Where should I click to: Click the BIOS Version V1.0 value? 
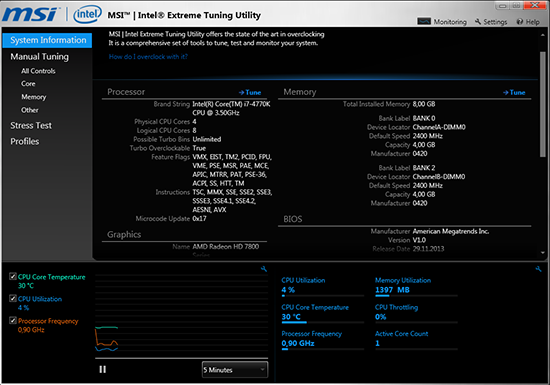(419, 240)
